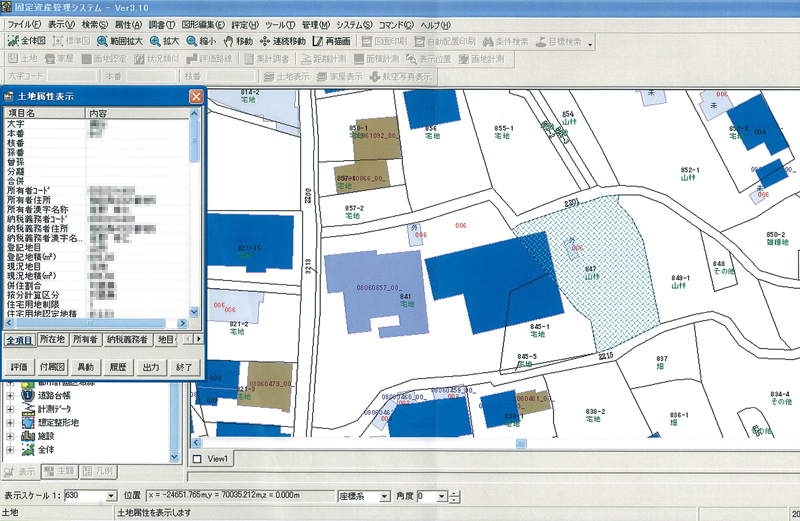The width and height of the screenshot is (800, 521).
Task: Switch to the 納税義務者 tab
Action: click(x=128, y=339)
